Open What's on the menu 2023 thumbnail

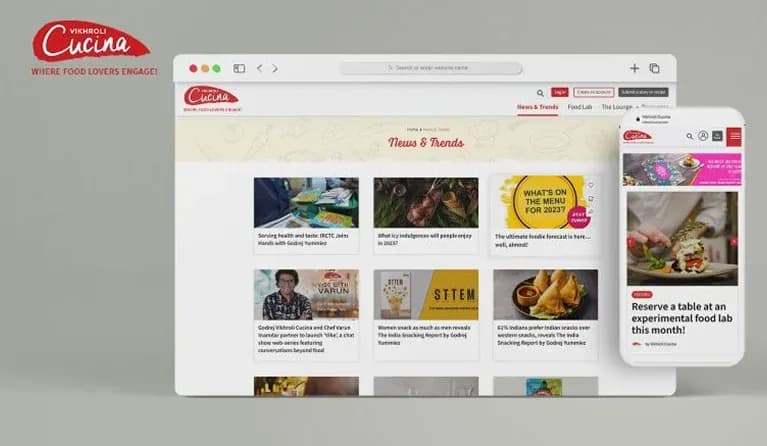pos(542,202)
